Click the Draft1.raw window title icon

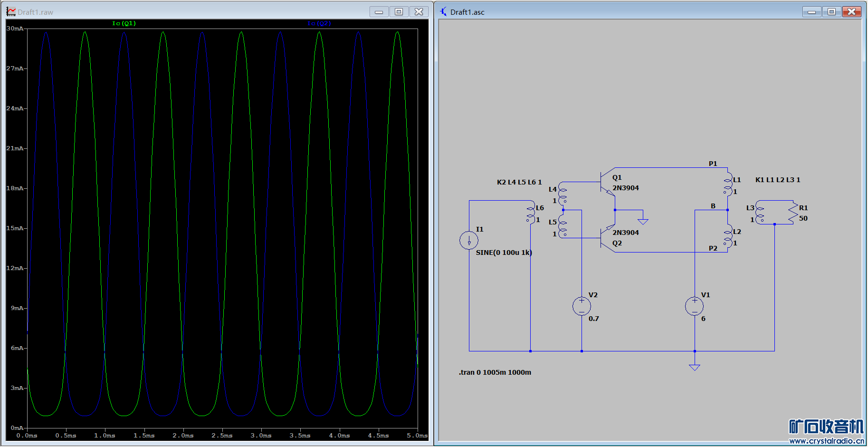pyautogui.click(x=10, y=12)
